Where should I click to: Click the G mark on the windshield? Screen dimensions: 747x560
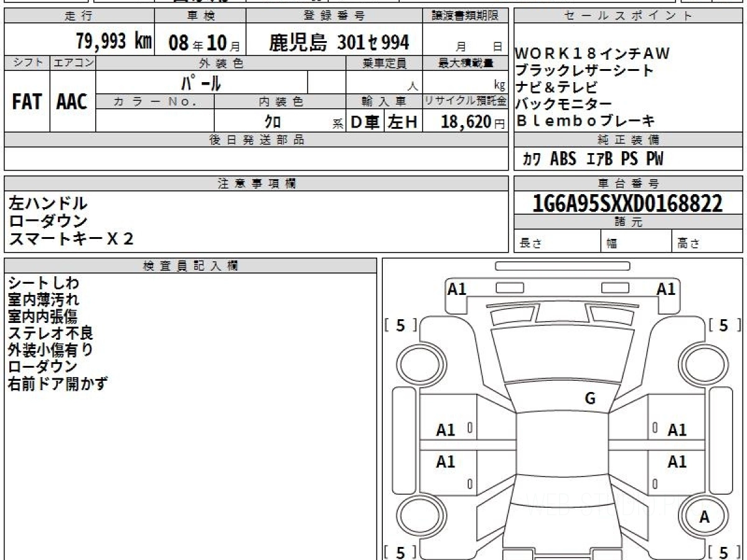point(590,399)
